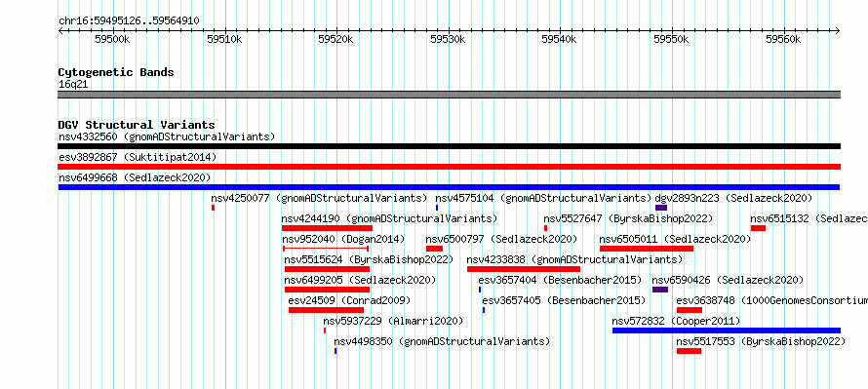Click nsv6500797 (Sedlazeck2020) label
Viewport: 868px width, 389px height.
(x=501, y=239)
